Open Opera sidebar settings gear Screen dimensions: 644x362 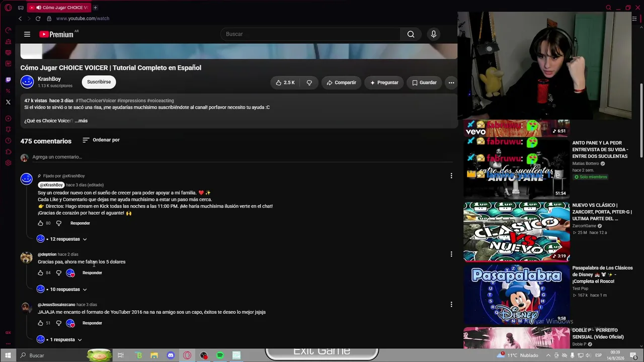pos(8,163)
